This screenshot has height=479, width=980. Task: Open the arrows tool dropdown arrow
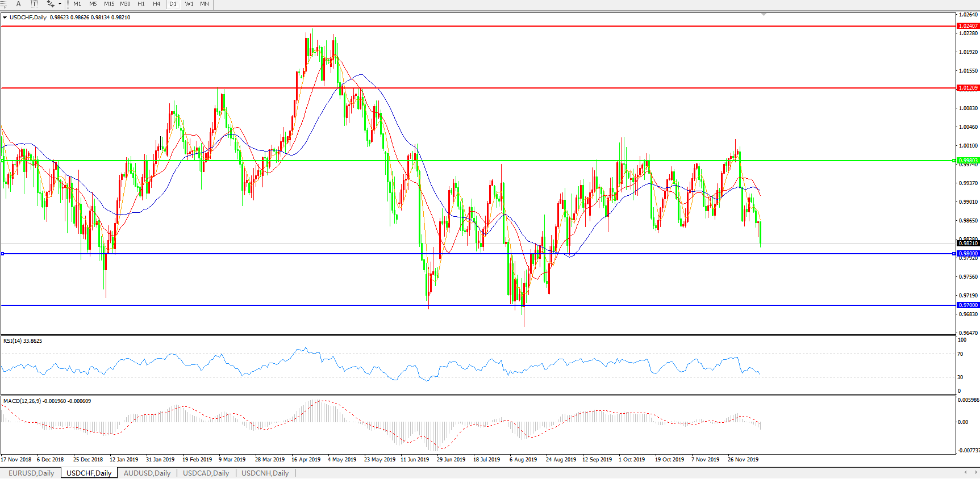(x=60, y=4)
